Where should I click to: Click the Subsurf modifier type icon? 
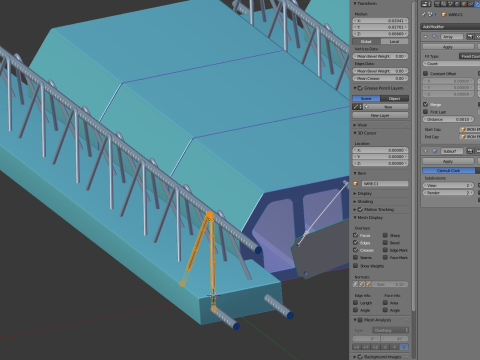[434, 151]
